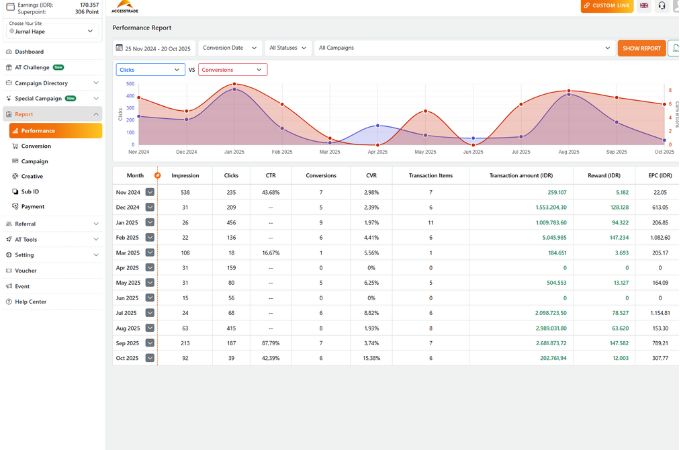Screen dimensions: 680x450
Task: Click the Custom Link button
Action: point(607,6)
